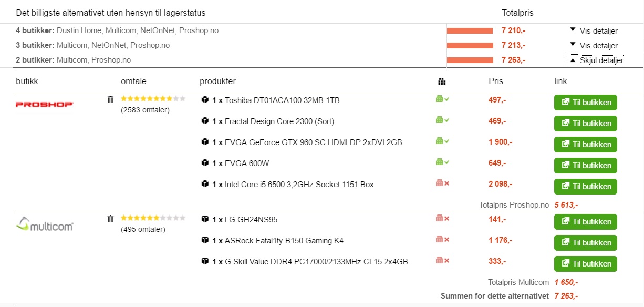Click the Proshop store logo

(45, 105)
